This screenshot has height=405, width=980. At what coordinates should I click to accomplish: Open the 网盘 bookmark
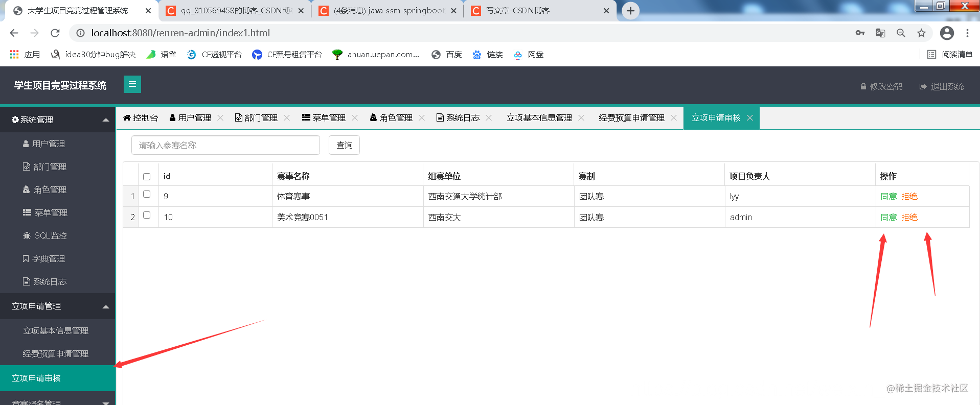(x=528, y=54)
